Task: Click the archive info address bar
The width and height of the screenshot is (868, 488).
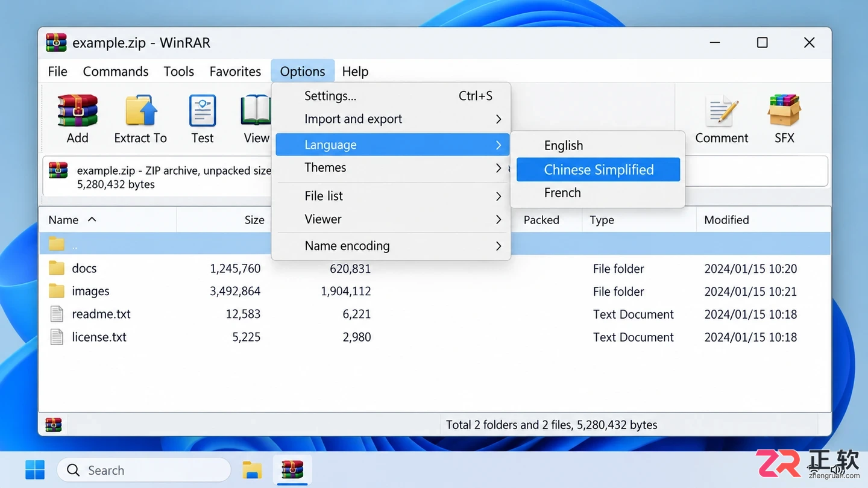Action: pyautogui.click(x=435, y=176)
